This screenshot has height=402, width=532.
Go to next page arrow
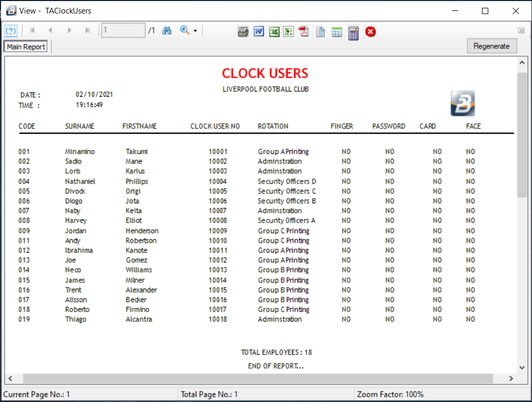[x=69, y=31]
